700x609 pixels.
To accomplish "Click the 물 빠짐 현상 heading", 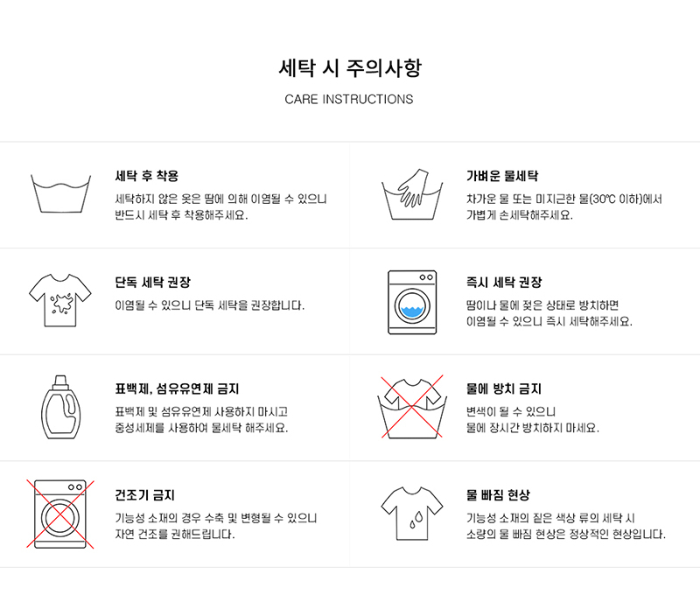I will pyautogui.click(x=499, y=495).
